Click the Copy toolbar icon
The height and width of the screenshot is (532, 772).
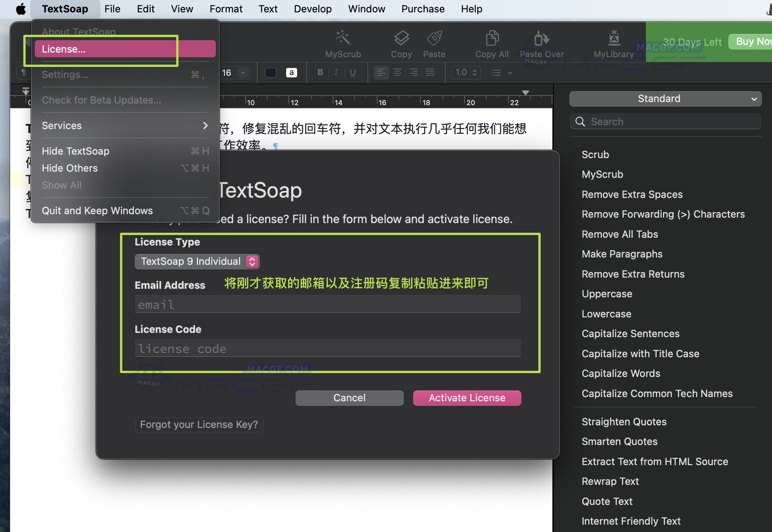pos(401,43)
